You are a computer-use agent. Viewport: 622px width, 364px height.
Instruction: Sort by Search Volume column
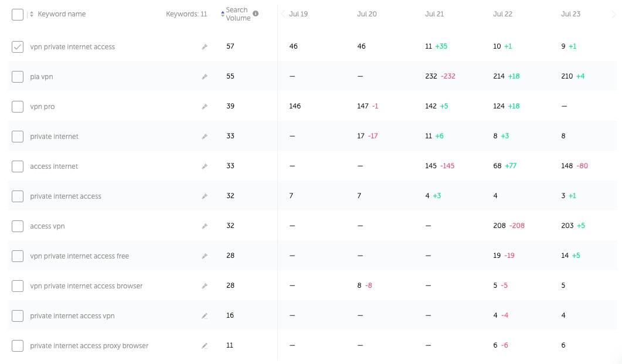(237, 14)
